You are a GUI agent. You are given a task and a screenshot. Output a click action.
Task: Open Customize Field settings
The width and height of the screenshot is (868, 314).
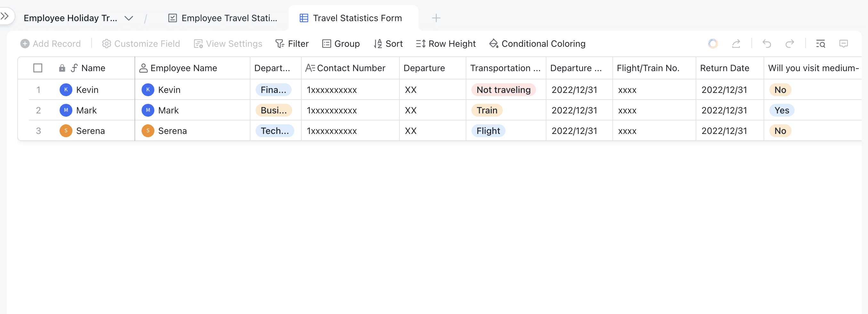tap(141, 44)
